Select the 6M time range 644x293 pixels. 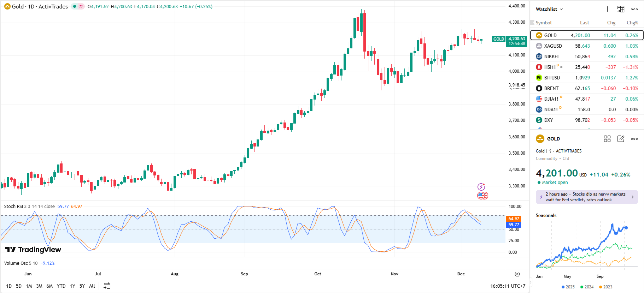pyautogui.click(x=49, y=286)
